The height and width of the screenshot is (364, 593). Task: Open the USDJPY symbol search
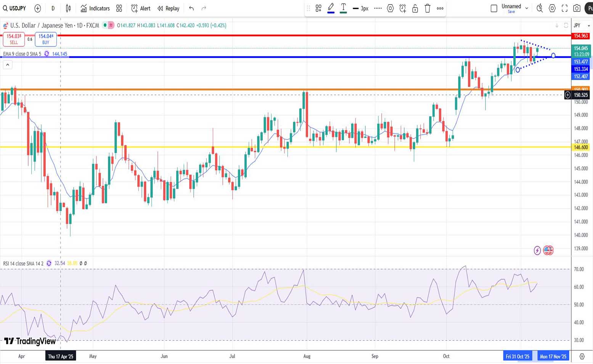pos(14,8)
